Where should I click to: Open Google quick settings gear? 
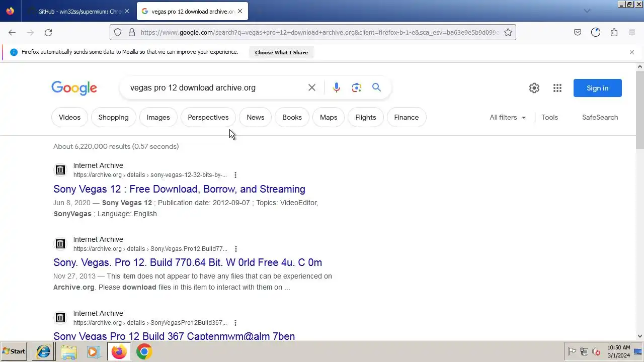534,88
